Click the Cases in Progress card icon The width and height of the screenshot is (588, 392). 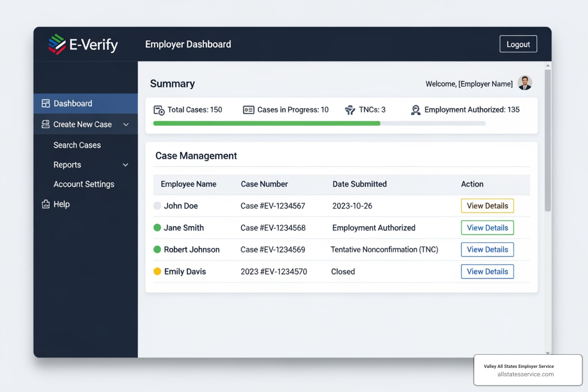(248, 109)
